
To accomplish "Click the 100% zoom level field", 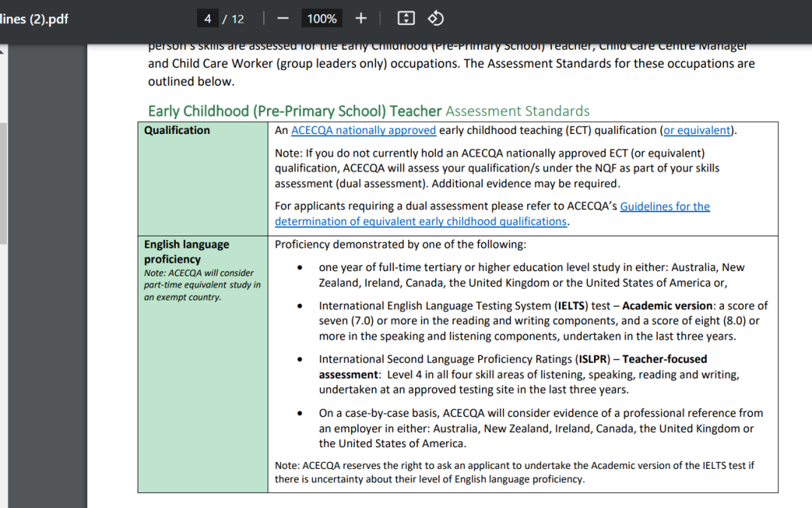I will 322,19.
